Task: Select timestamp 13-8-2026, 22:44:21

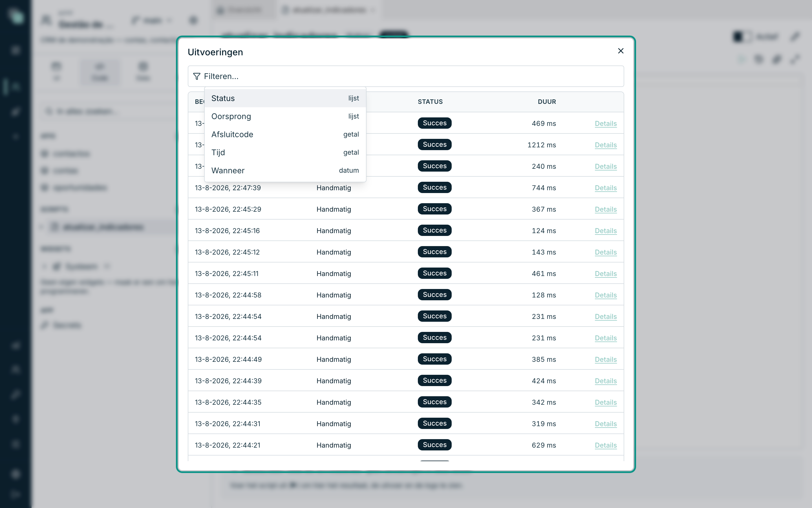Action: click(x=228, y=446)
